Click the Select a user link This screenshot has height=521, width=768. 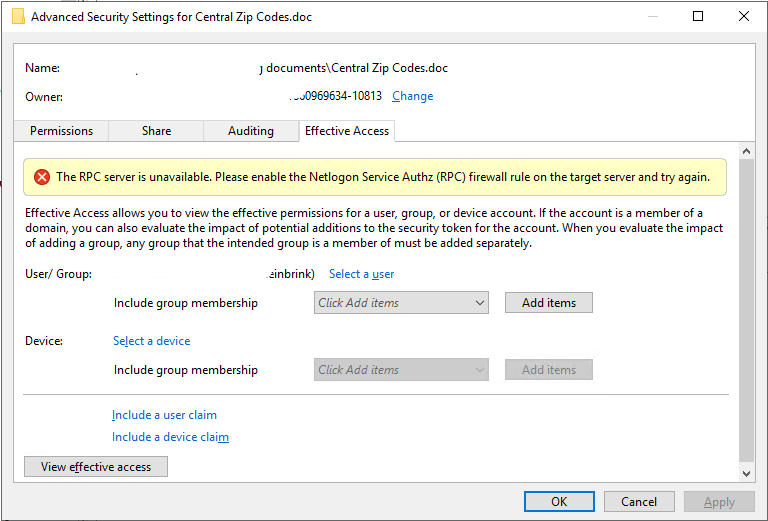(x=361, y=274)
